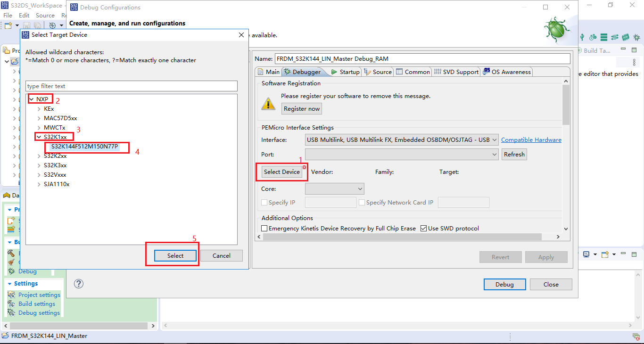Check the Specify IP option
644x344 pixels.
click(265, 202)
